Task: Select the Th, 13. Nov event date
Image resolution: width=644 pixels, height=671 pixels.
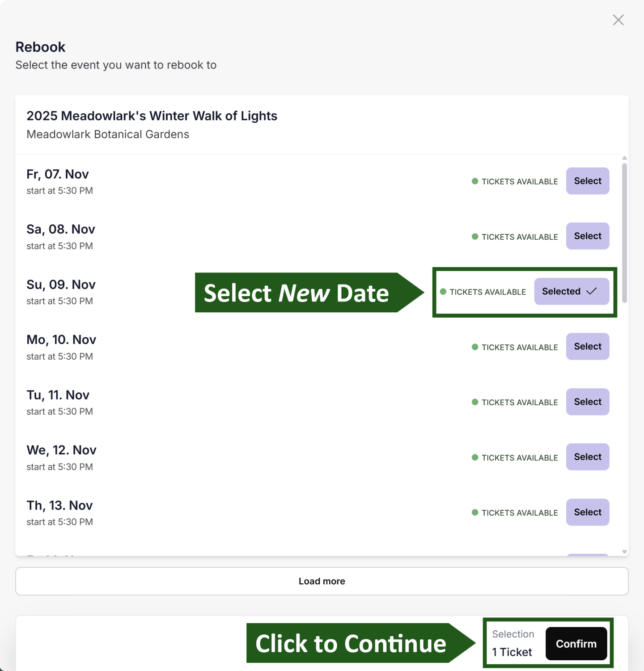Action: (x=587, y=512)
